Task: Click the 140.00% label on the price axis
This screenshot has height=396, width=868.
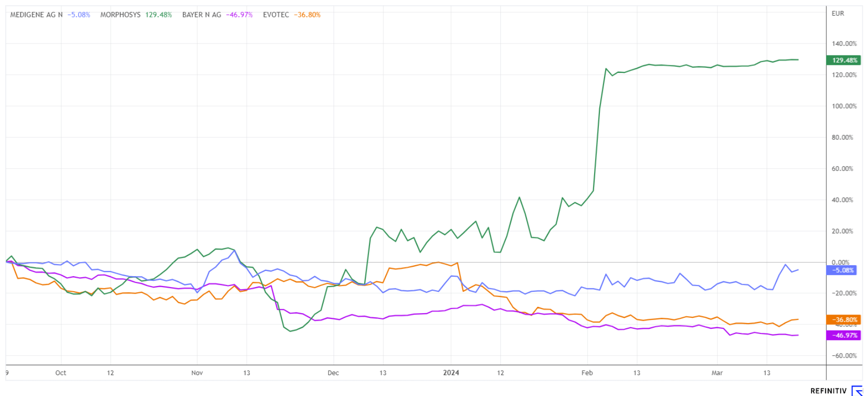Action: click(x=844, y=44)
